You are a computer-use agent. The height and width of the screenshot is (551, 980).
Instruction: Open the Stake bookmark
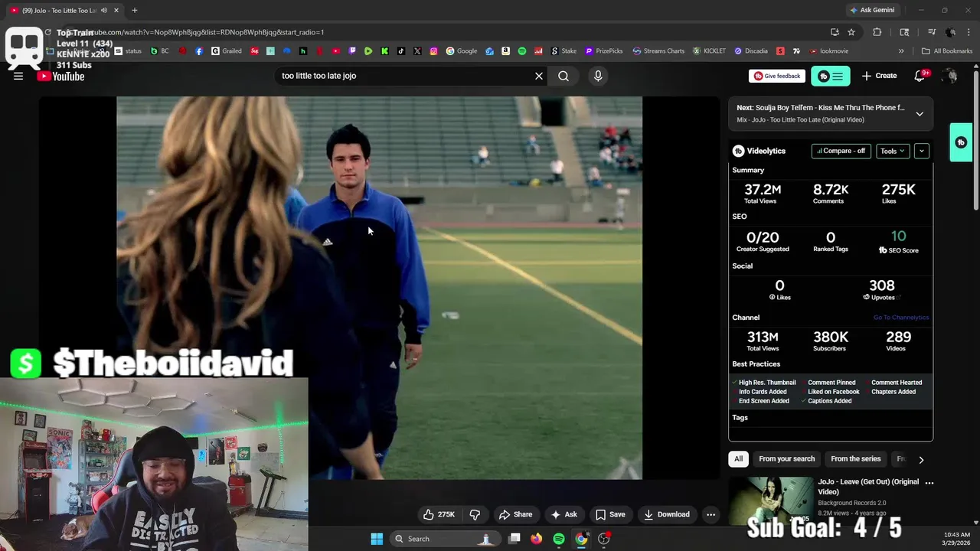click(x=563, y=51)
